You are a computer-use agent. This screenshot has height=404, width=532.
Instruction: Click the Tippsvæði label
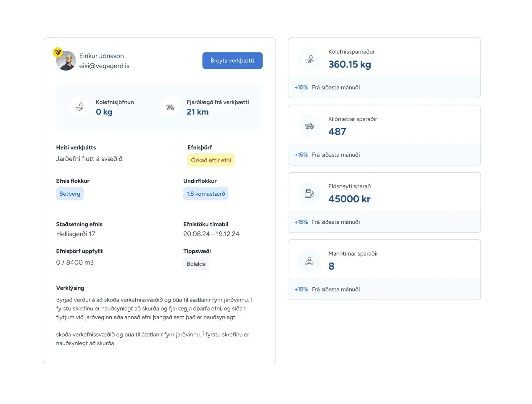pos(197,251)
